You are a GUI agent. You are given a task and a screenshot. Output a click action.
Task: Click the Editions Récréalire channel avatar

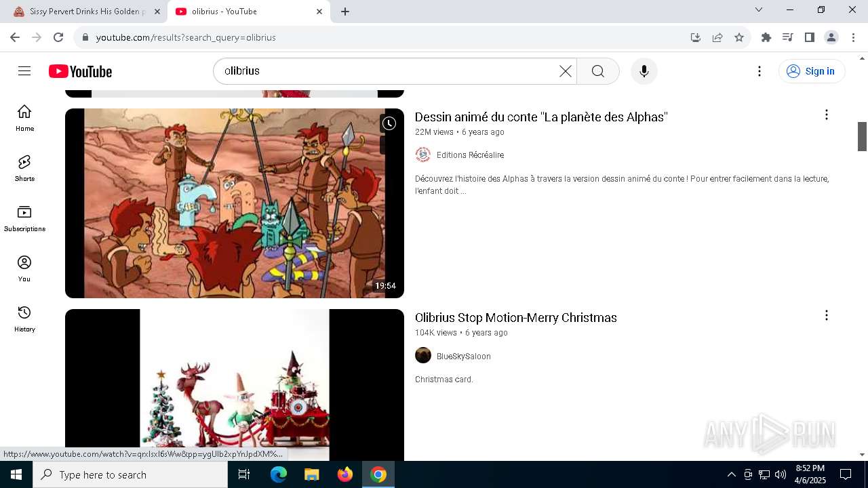(x=422, y=155)
